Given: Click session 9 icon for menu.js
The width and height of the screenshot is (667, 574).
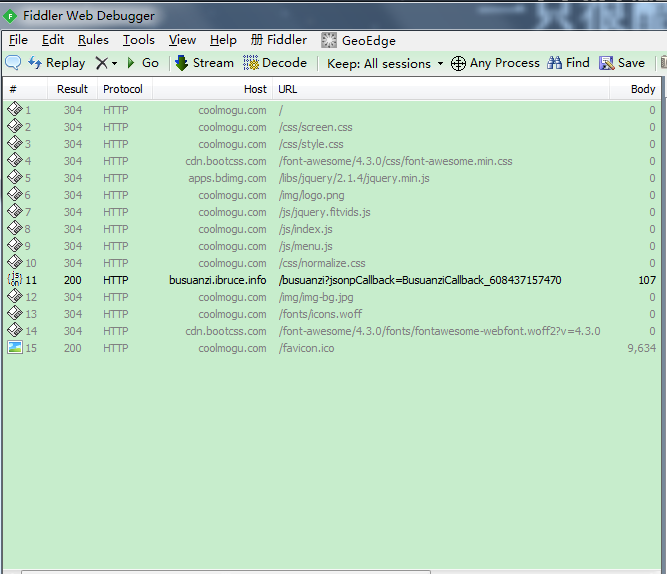Looking at the screenshot, I should click(x=14, y=245).
